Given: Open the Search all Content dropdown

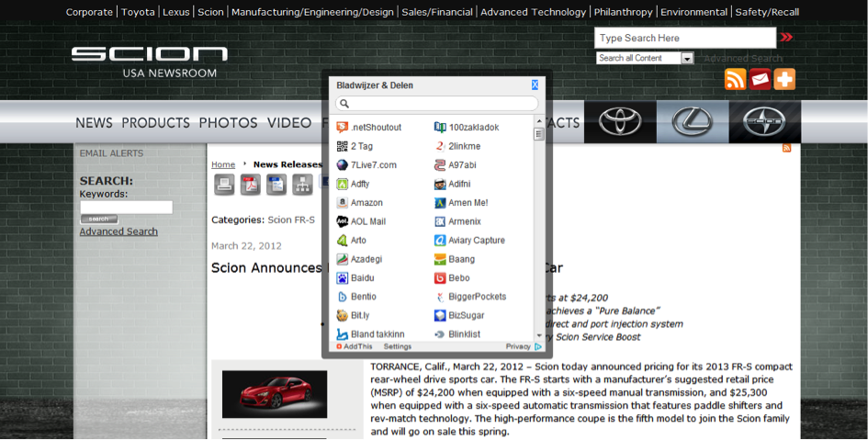Looking at the screenshot, I should (x=645, y=58).
